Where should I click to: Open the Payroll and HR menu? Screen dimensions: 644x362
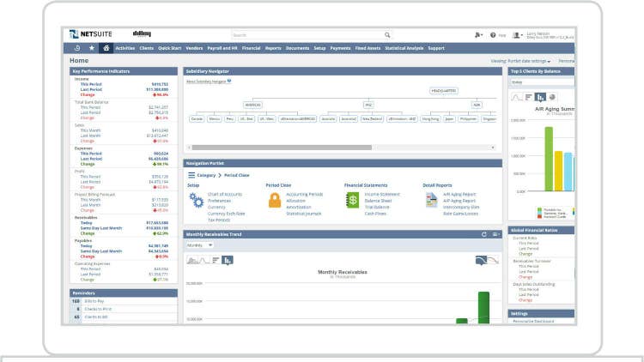222,48
